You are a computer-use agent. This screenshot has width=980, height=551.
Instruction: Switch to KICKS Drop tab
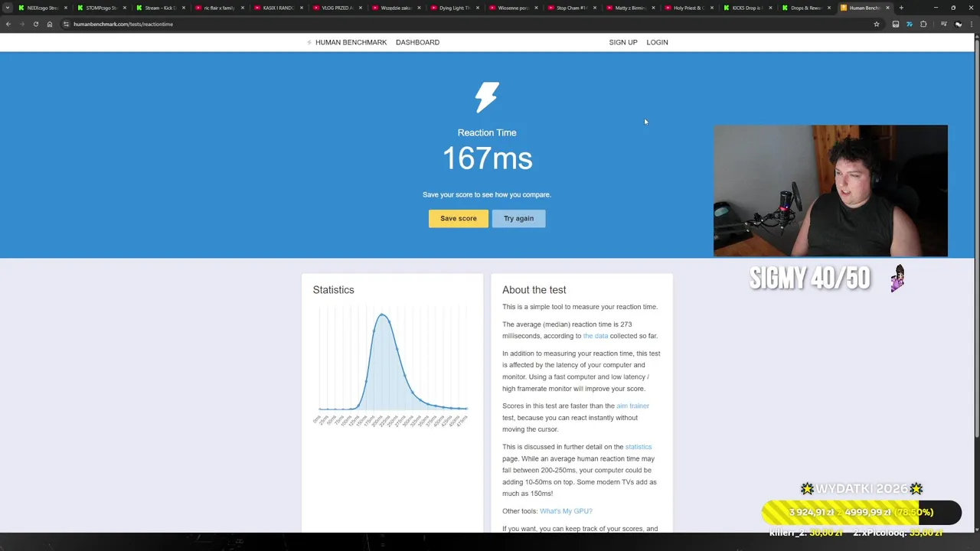[747, 8]
